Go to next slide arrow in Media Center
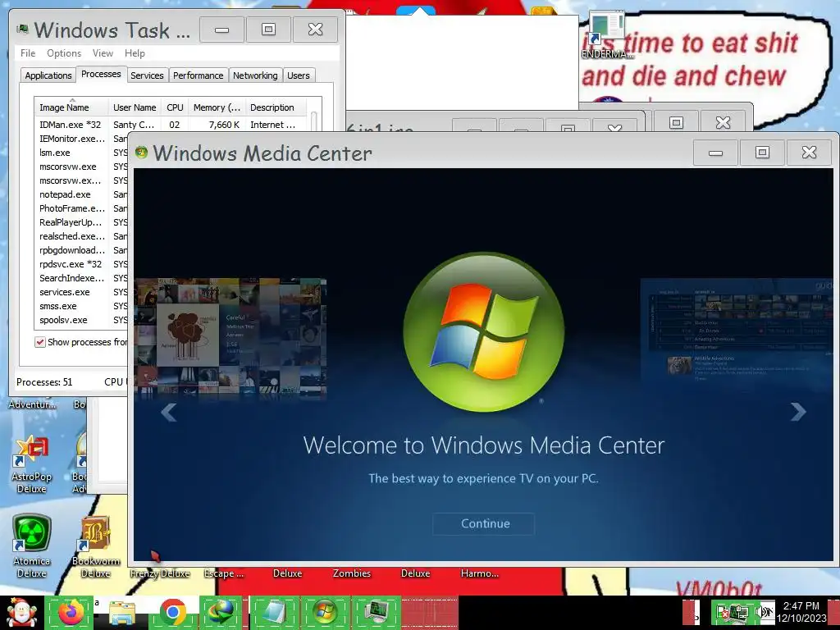The image size is (840, 630). [x=797, y=412]
